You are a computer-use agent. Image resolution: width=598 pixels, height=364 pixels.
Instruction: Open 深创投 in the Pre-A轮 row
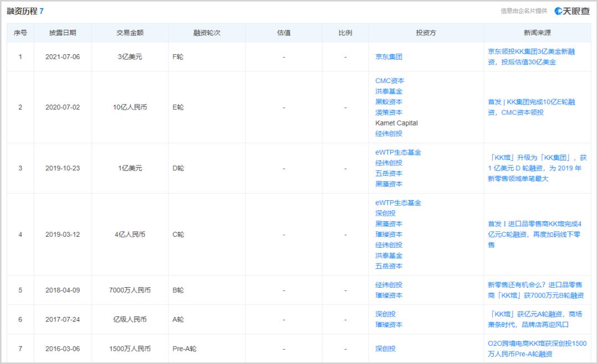(x=385, y=349)
